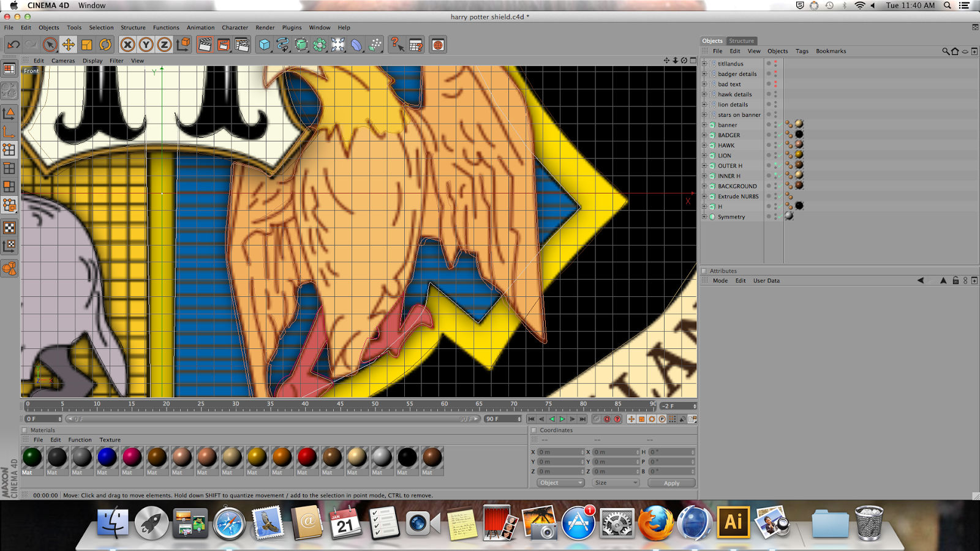Click the globe icon in the top toolbar
Viewport: 980px width, 551px height.
point(438,45)
